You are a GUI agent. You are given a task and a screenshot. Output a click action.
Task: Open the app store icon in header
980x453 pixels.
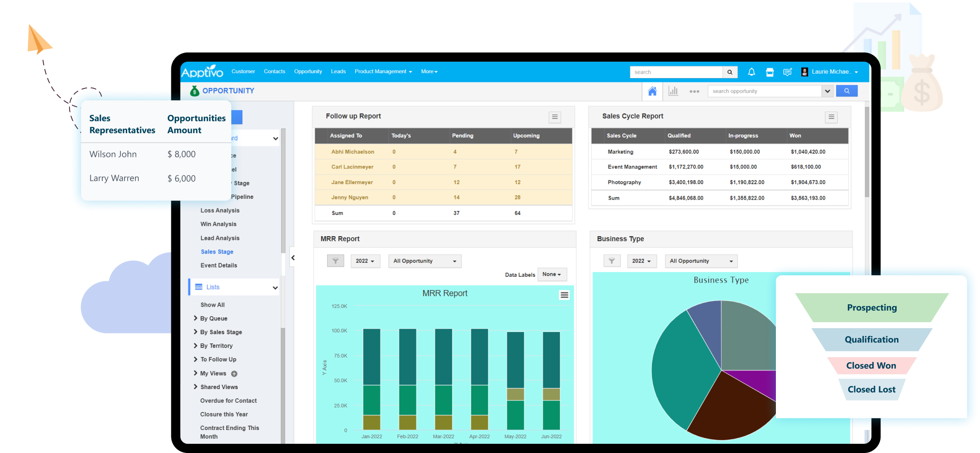coord(769,72)
